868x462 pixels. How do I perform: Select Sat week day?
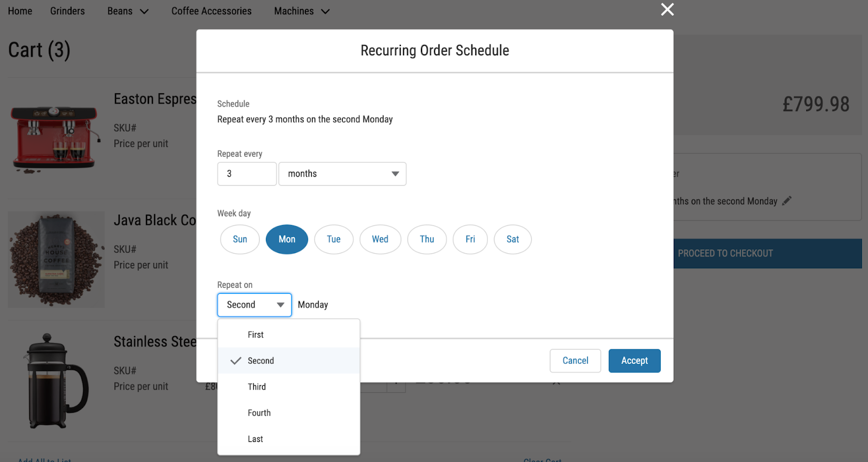[513, 239]
